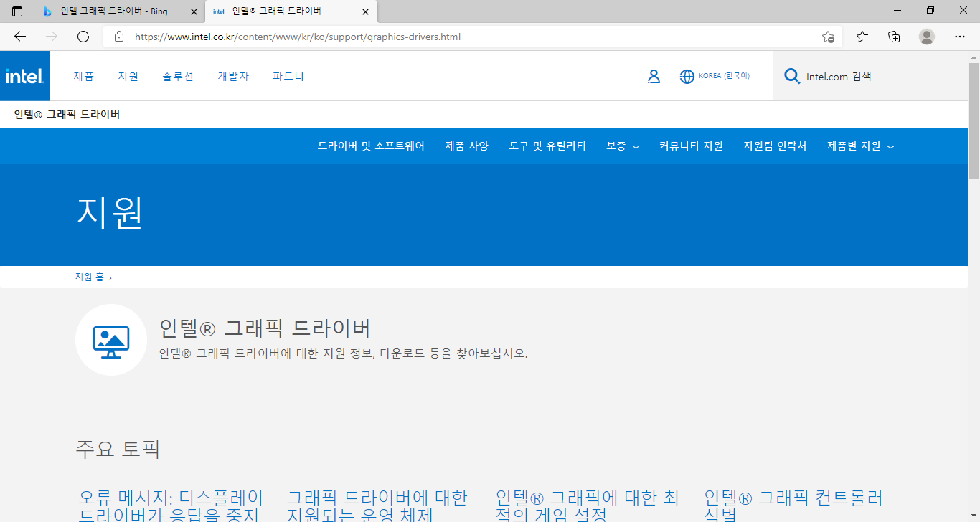Screen dimensions: 980x522
Task: Open Edge Settings and more menu
Action: click(x=960, y=37)
